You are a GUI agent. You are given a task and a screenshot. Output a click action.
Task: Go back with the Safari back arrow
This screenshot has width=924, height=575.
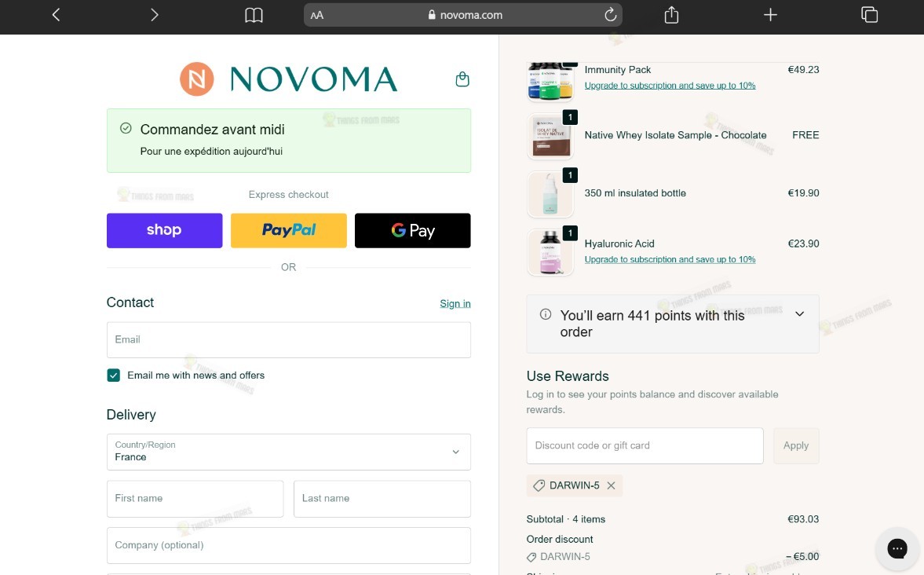[x=56, y=15]
